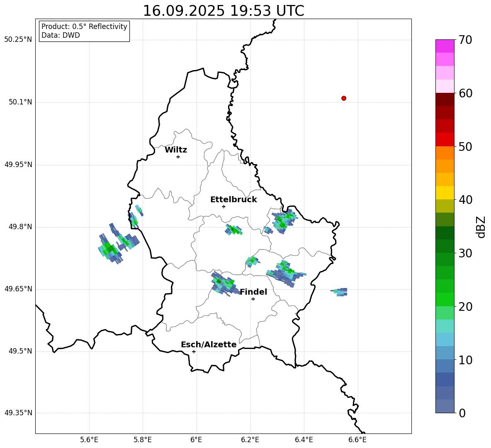The width and height of the screenshot is (491, 448).
Task: Click the 6.2°E longitude label
Action: (250, 440)
